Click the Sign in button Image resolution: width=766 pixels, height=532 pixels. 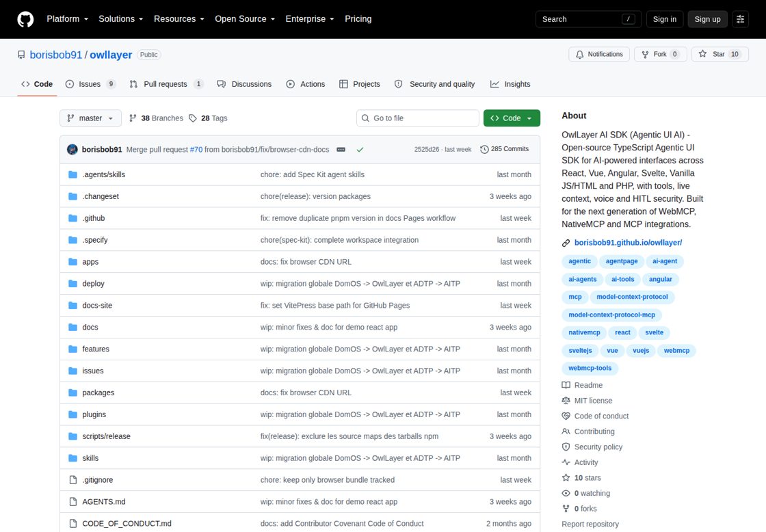664,19
